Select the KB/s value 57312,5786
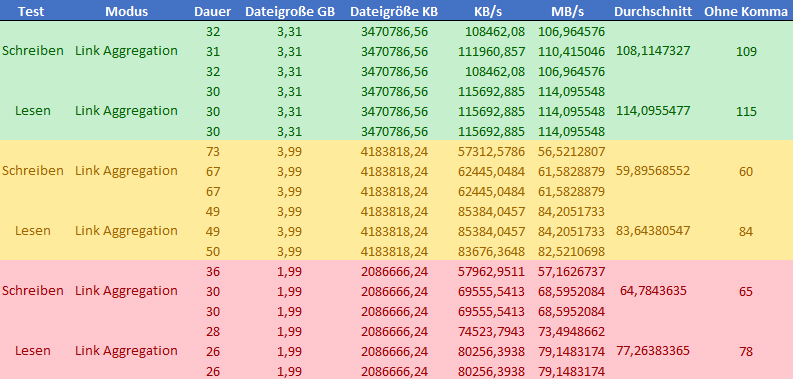The image size is (793, 379). (492, 152)
